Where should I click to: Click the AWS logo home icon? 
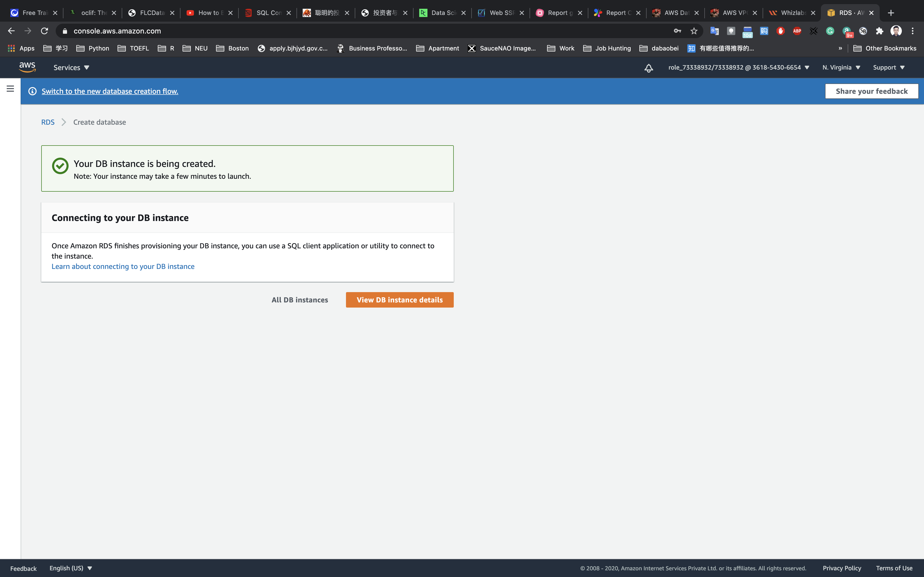[27, 67]
